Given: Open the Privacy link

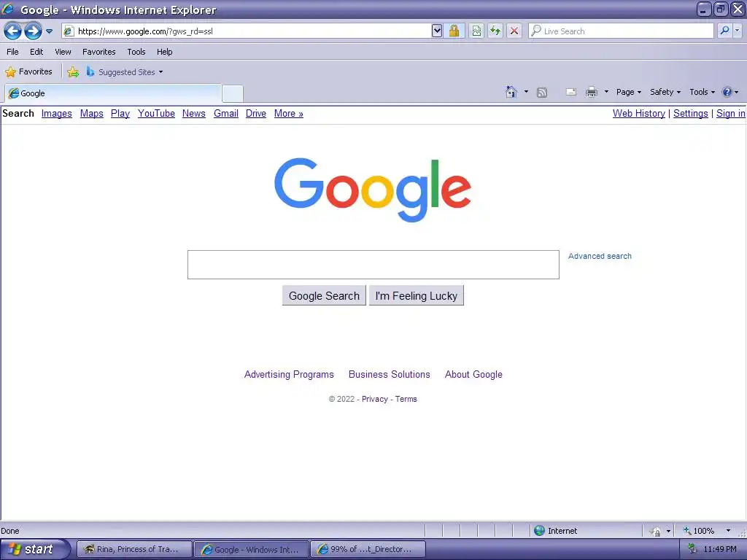Looking at the screenshot, I should [x=375, y=399].
